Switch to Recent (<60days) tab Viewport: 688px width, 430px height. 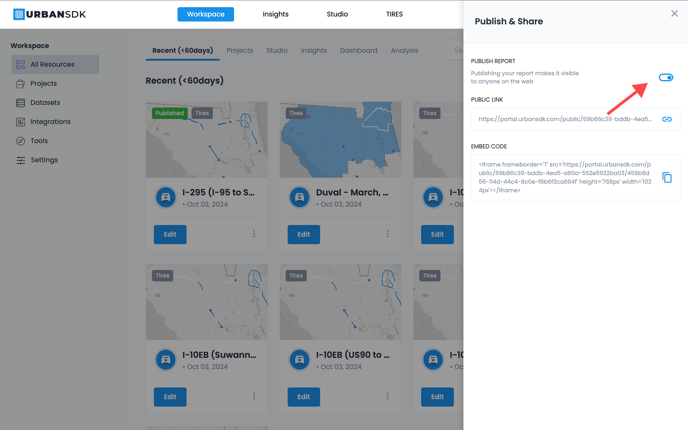183,50
